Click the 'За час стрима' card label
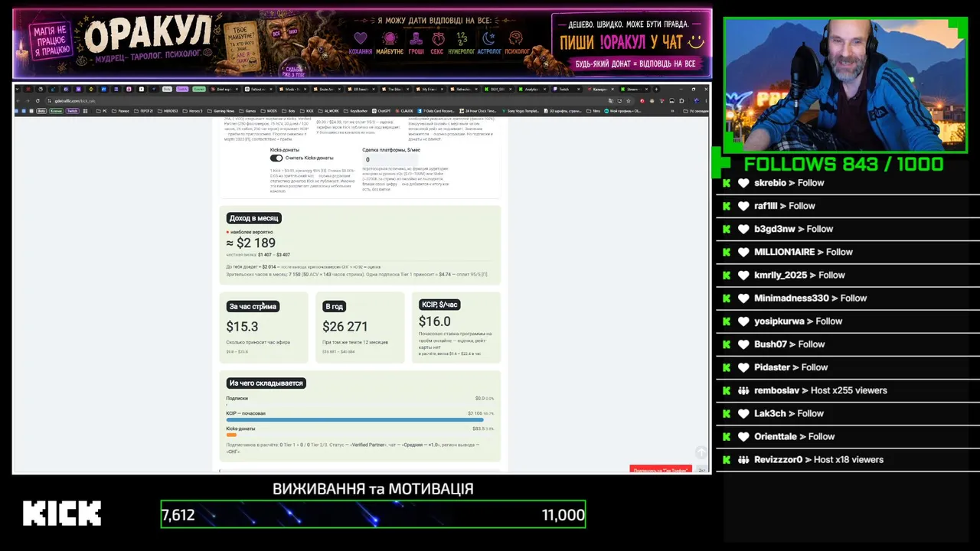Screen dimensions: 980x551 (x=253, y=306)
